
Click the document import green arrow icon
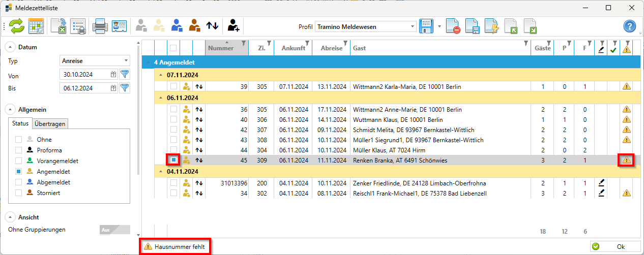pos(511,26)
